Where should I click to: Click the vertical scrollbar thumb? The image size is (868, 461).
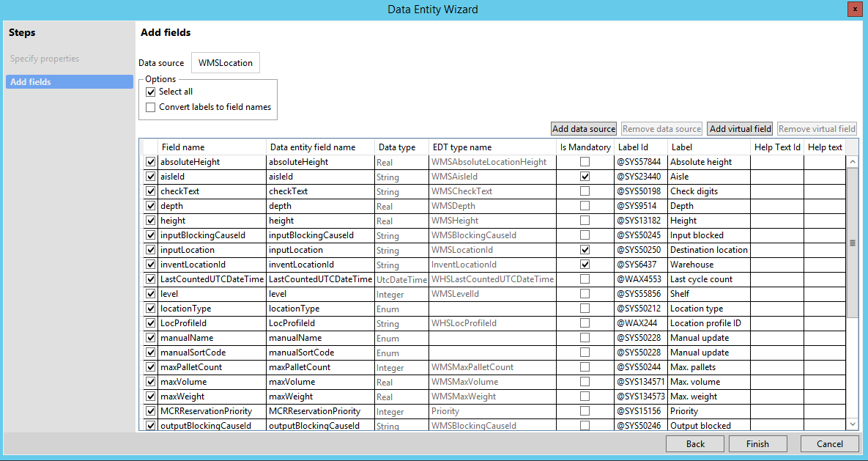pyautogui.click(x=853, y=243)
